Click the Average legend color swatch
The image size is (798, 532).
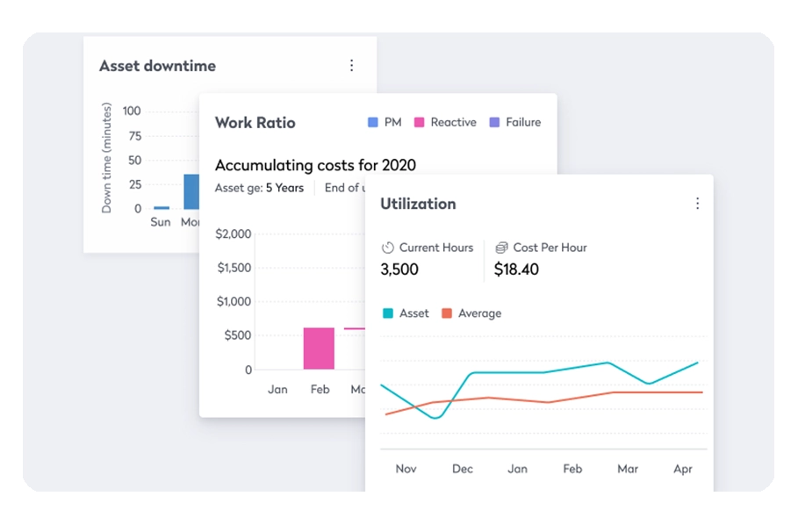click(x=447, y=313)
